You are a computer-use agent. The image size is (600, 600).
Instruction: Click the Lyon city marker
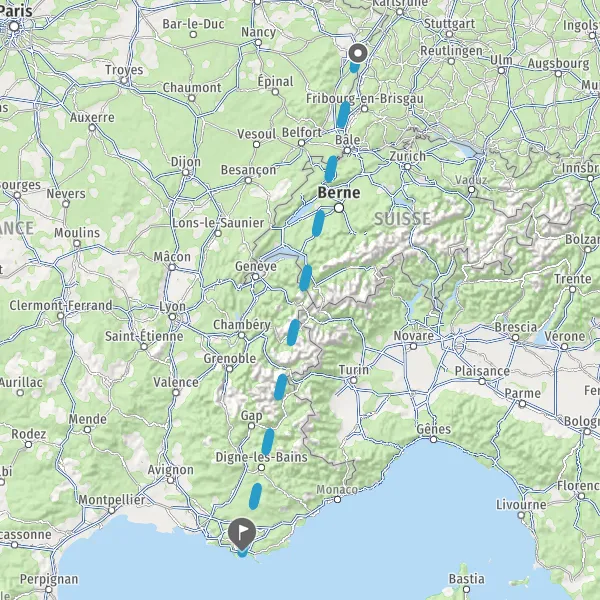pyautogui.click(x=173, y=317)
